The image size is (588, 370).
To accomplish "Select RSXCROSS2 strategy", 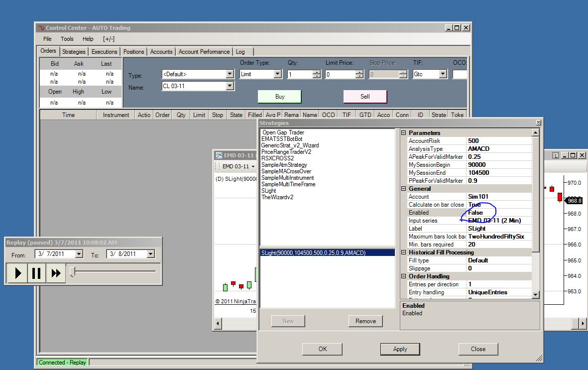I will [277, 158].
